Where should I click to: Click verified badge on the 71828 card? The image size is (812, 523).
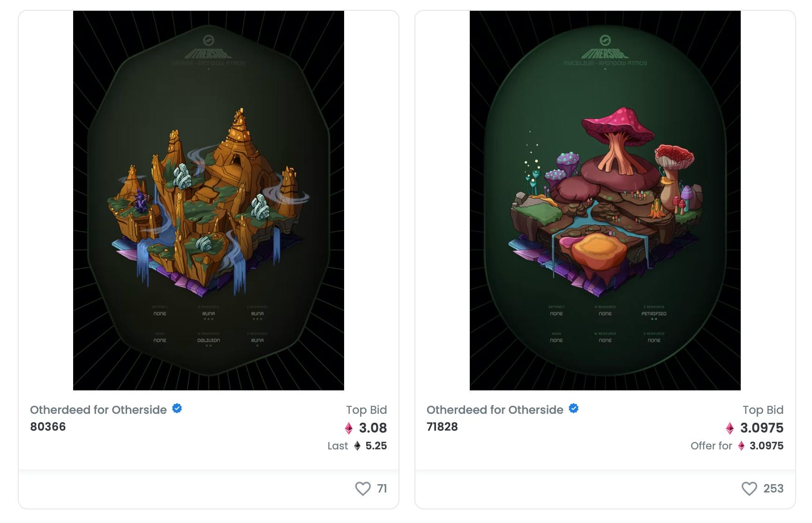[573, 408]
